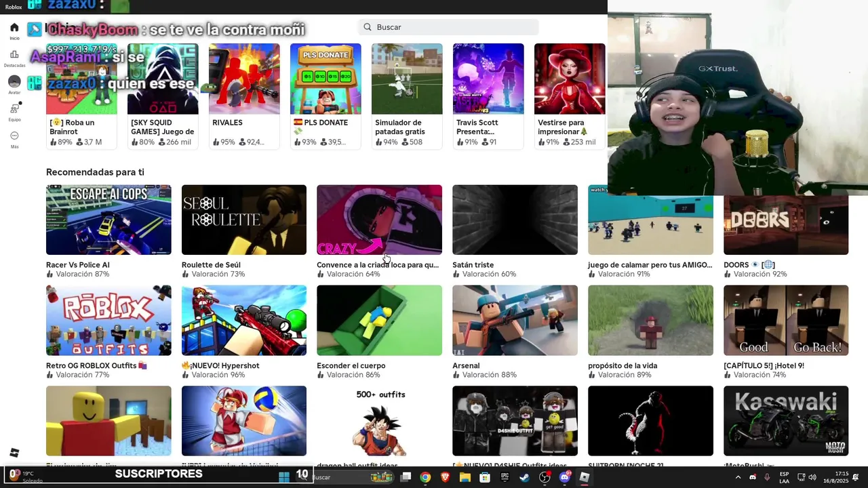The height and width of the screenshot is (488, 868).
Task: Open ESP LAA language selector
Action: click(784, 477)
